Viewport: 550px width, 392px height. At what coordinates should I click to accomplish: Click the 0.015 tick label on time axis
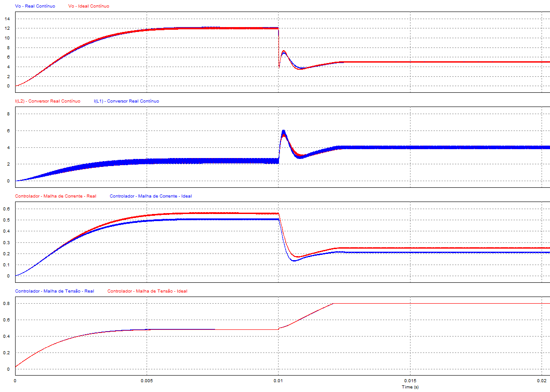(410, 381)
